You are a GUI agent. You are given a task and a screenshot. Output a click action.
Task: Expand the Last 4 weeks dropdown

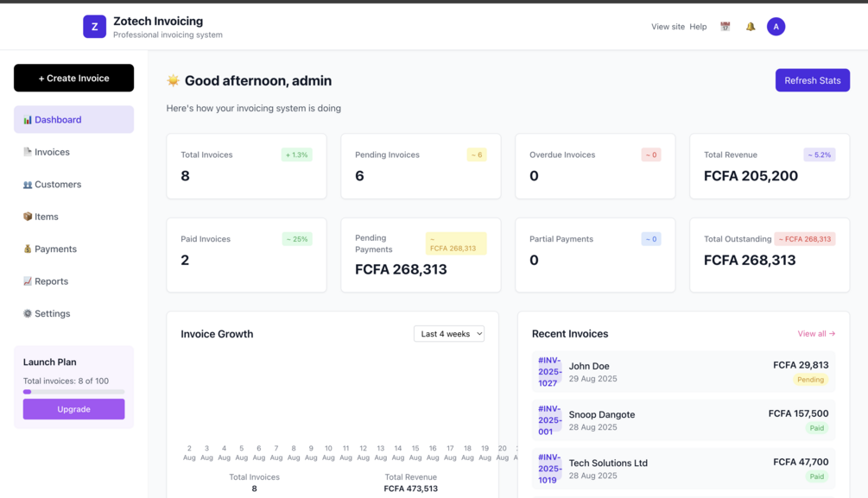[449, 334]
